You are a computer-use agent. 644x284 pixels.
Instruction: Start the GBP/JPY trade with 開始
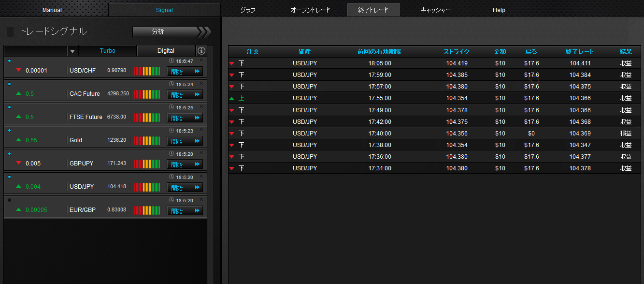[185, 164]
